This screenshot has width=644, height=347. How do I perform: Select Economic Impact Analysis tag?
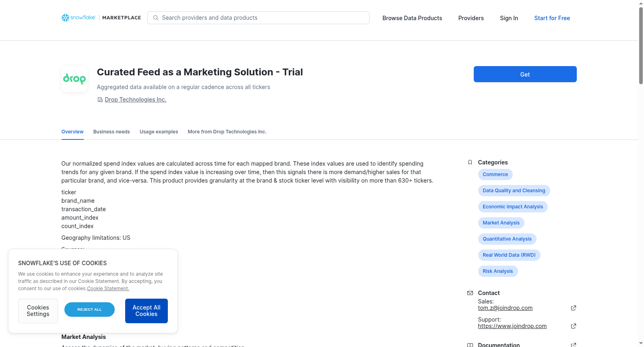(x=513, y=207)
